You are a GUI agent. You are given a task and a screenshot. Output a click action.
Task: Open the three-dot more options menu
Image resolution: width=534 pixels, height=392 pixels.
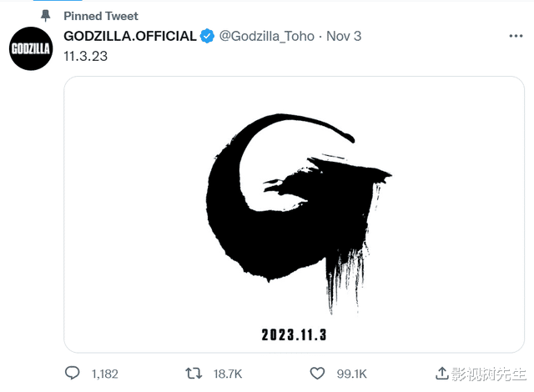(516, 37)
